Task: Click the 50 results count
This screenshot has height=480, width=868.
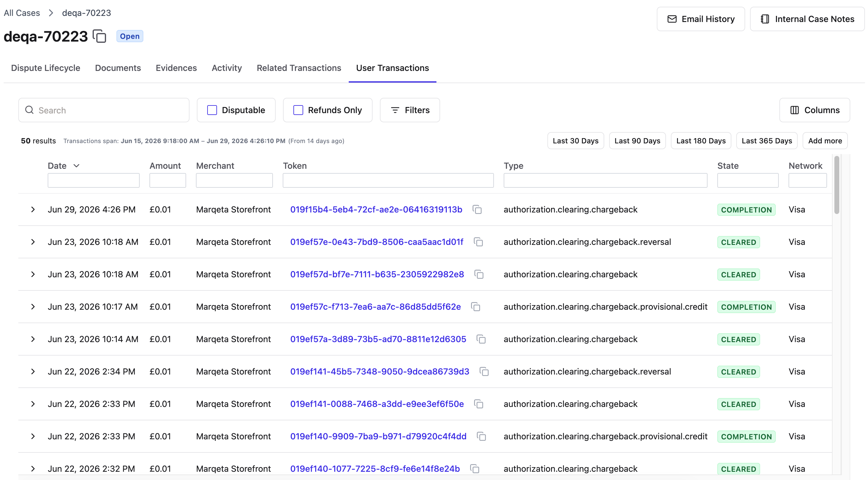Action: click(x=39, y=141)
